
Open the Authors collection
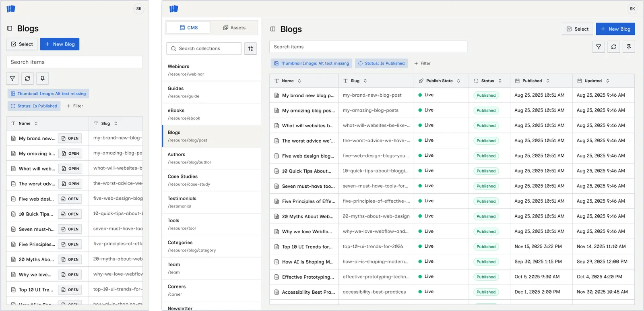pos(211,158)
